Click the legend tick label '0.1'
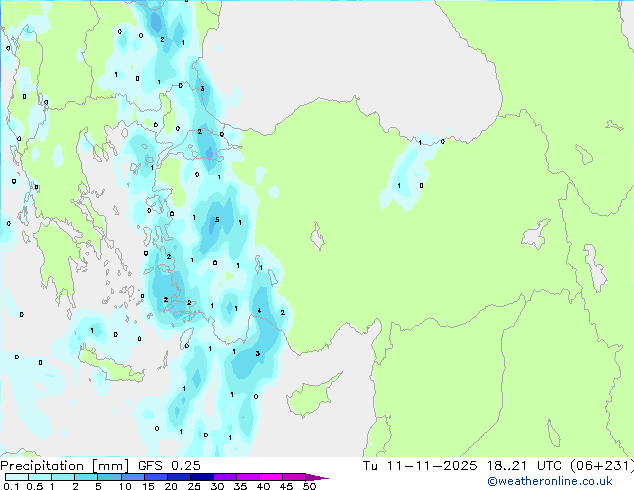The image size is (634, 490). click(11, 486)
